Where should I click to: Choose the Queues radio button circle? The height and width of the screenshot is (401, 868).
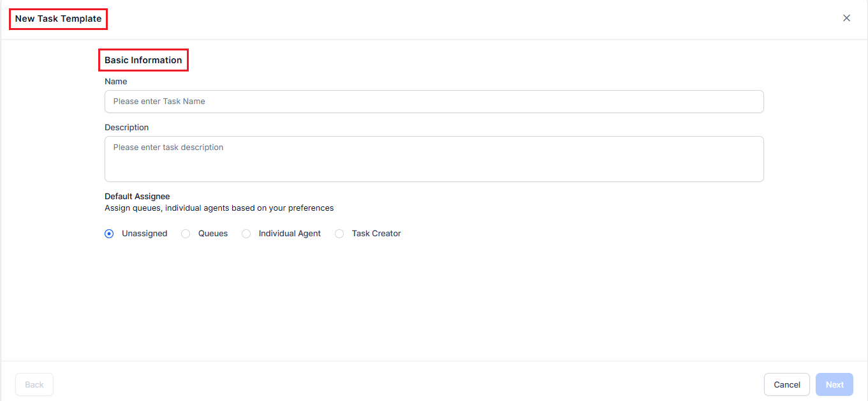point(186,234)
